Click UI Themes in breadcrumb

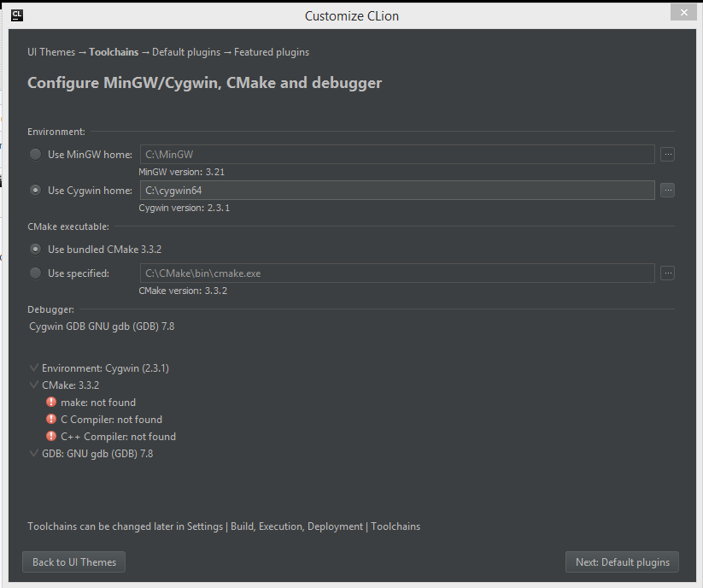(x=51, y=52)
